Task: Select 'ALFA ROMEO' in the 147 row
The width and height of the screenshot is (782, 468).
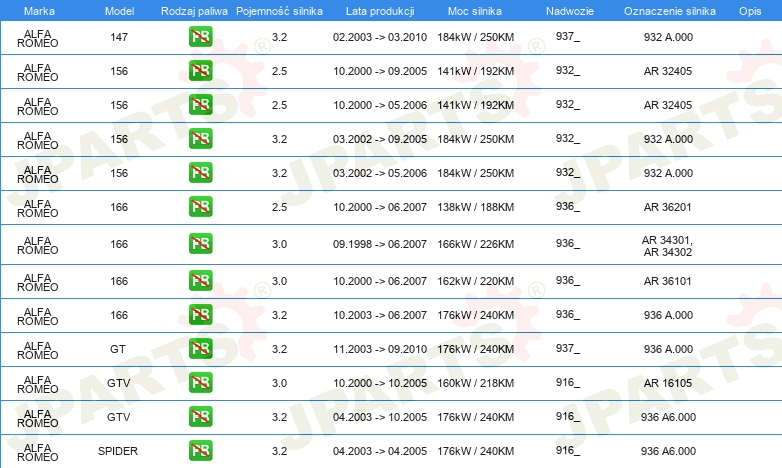Action: [x=38, y=38]
